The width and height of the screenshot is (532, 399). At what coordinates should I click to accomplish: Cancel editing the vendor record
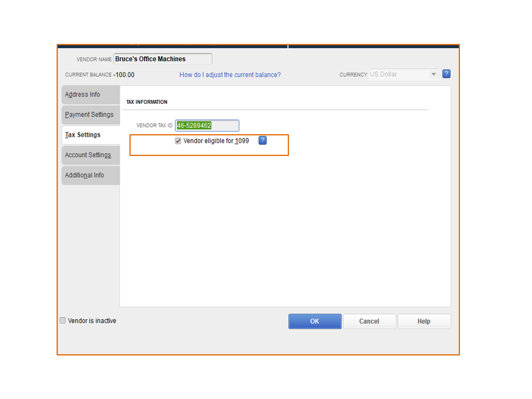click(369, 321)
